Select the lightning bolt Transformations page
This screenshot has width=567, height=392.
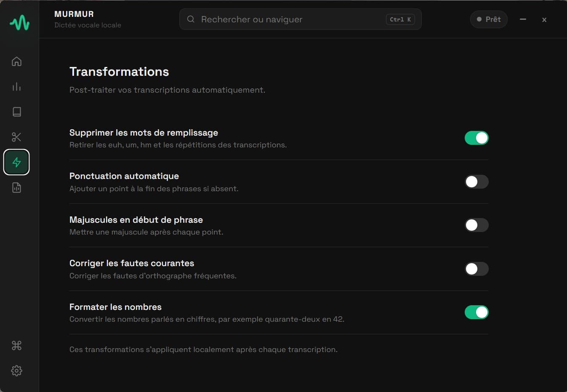click(x=16, y=162)
